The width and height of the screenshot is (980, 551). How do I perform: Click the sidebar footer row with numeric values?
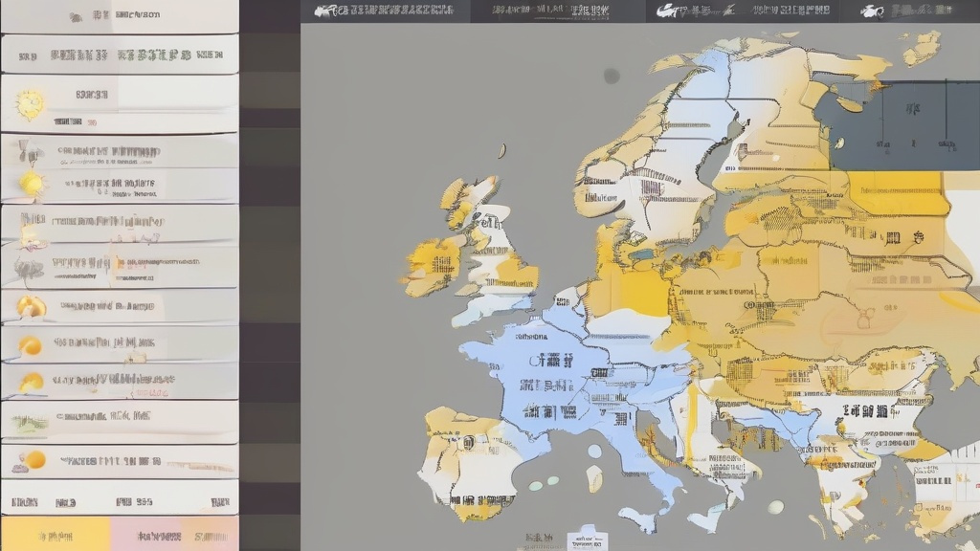(x=120, y=499)
